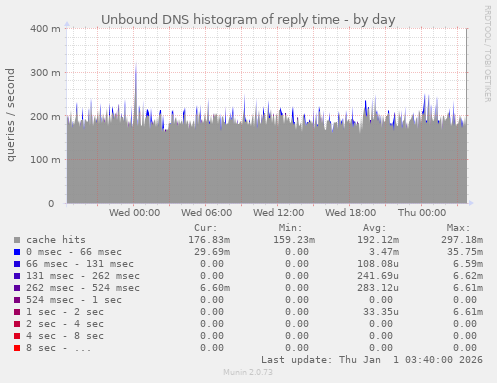Click the '262 msec - 524 msec' label
The image size is (497, 383).
click(x=83, y=288)
